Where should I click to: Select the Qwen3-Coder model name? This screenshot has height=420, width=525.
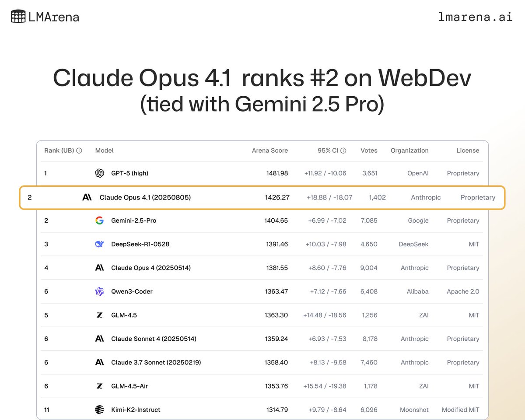[x=132, y=291]
